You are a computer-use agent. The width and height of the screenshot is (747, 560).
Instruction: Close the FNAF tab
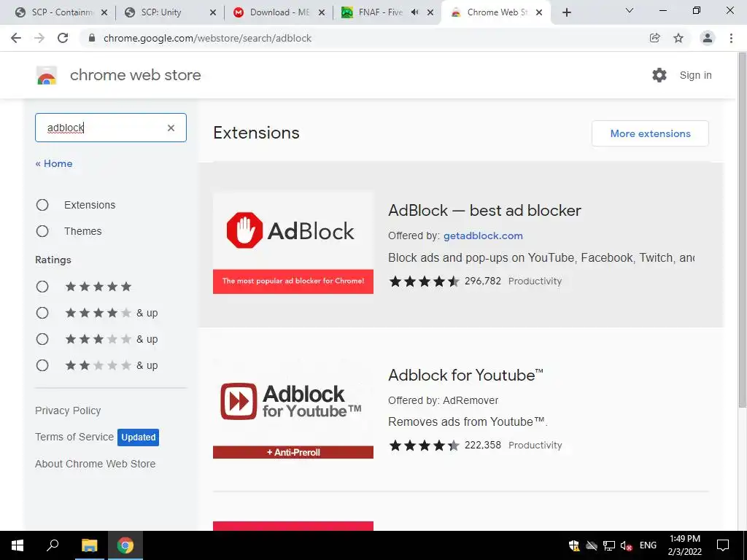click(430, 12)
